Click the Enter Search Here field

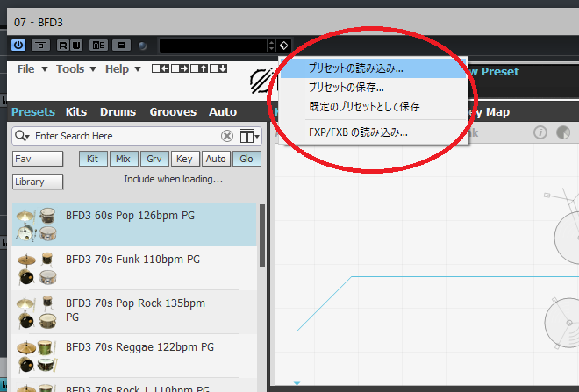tap(125, 136)
